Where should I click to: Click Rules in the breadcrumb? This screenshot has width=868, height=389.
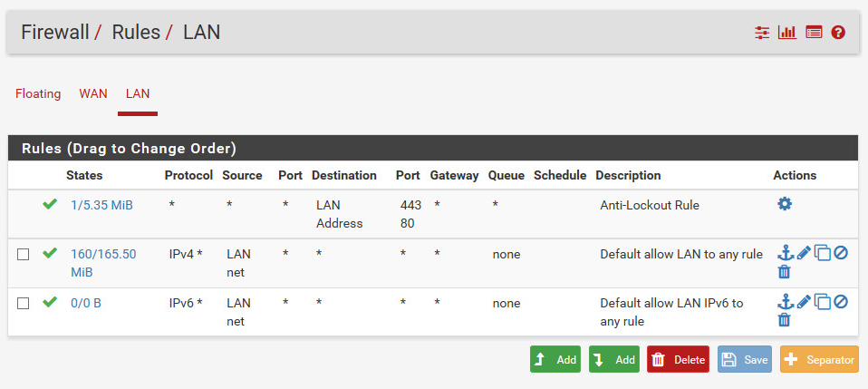coord(136,32)
